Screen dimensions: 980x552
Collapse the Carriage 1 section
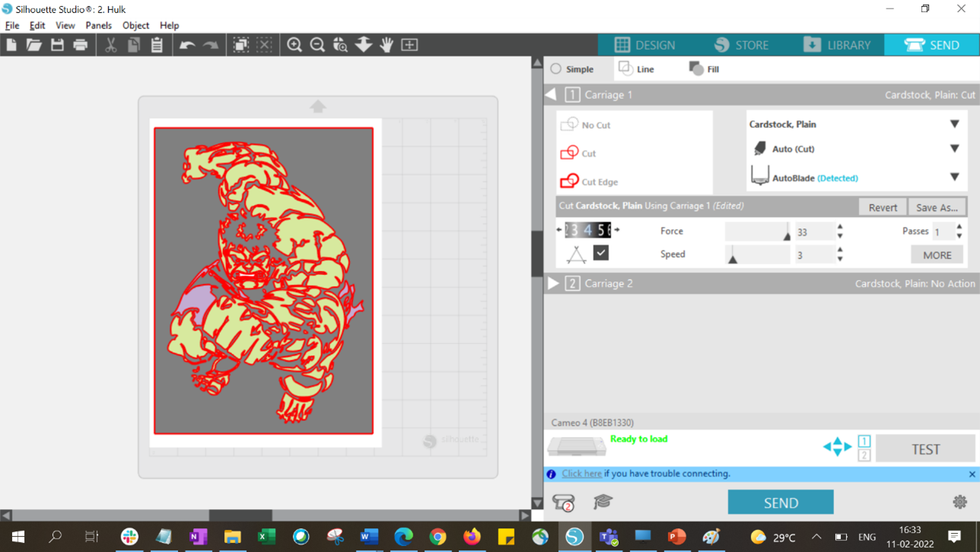click(x=551, y=94)
